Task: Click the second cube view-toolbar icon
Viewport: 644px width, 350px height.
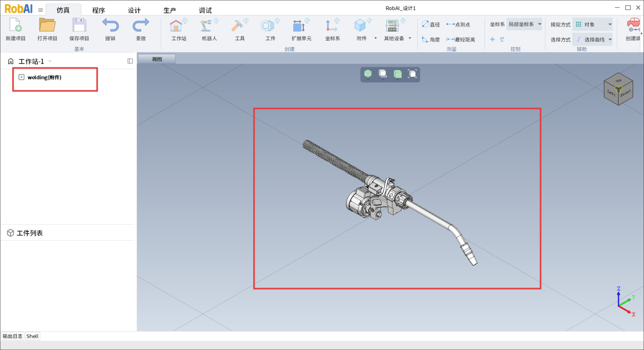Action: (383, 74)
